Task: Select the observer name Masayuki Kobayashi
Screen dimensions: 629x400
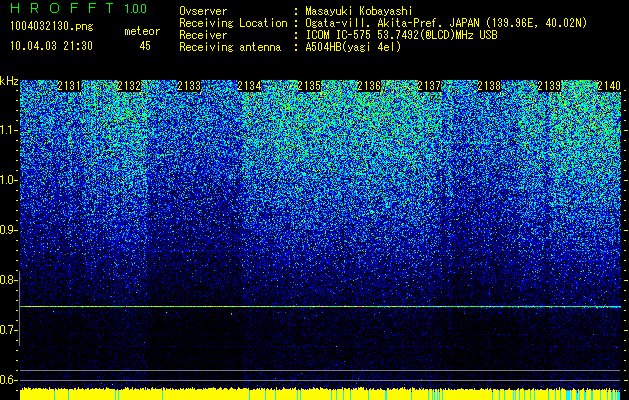Action: (359, 11)
